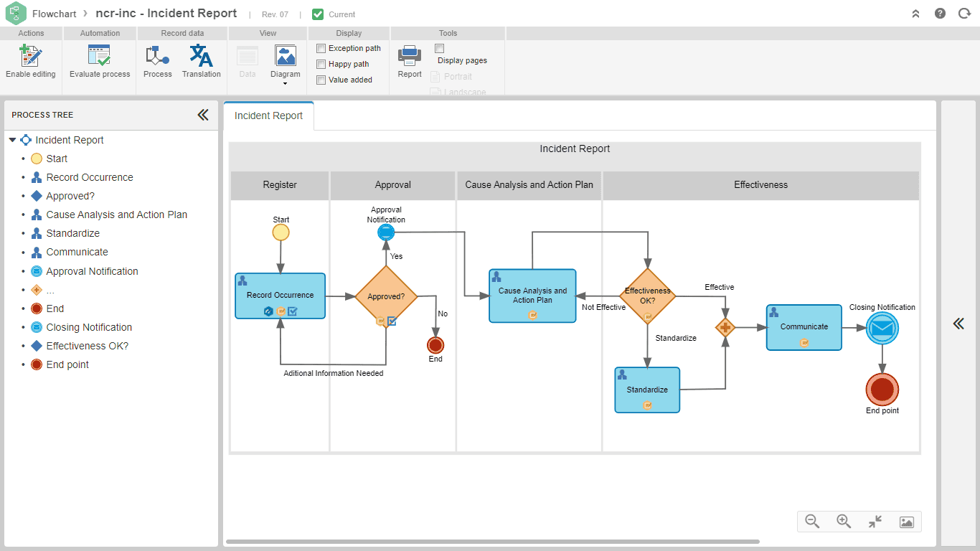Screen dimensions: 980x551
Task: Click the small merge gateway with plus
Action: click(725, 328)
